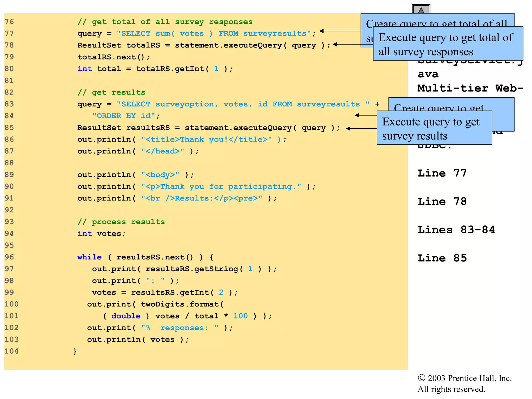Click the "Line 78" sidebar note
Viewport: 532px width, 399px height.
(x=442, y=201)
